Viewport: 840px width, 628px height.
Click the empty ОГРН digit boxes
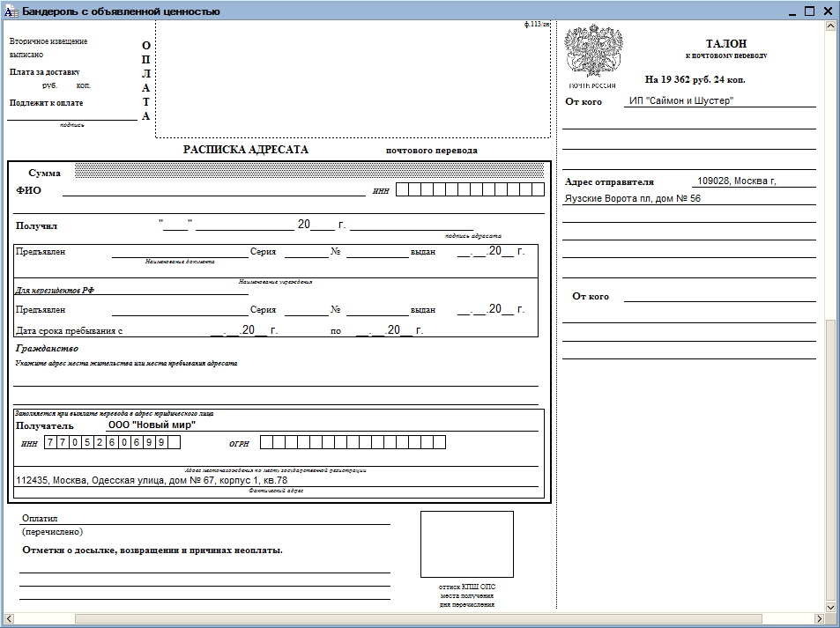pos(353,442)
